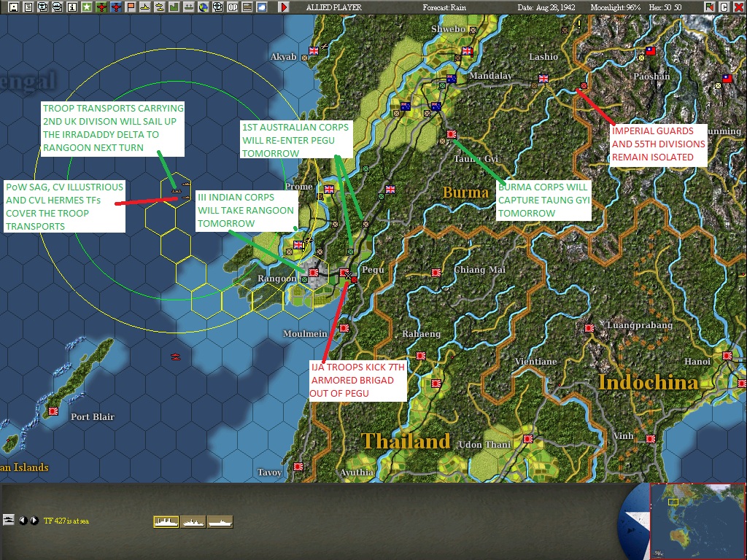Viewport: 747px width, 560px height.
Task: Open the document list report icon
Action: click(x=28, y=7)
